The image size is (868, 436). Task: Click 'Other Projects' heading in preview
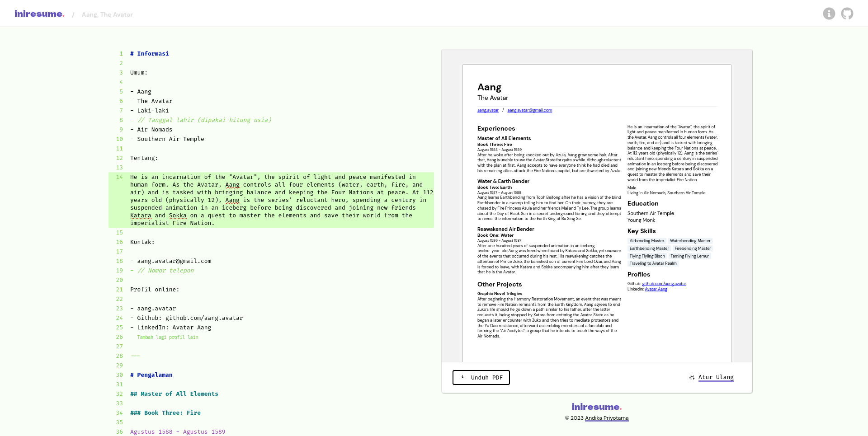(x=500, y=285)
